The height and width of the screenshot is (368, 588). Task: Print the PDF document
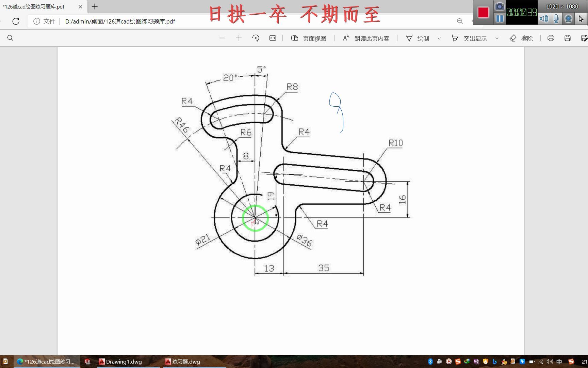click(x=551, y=38)
